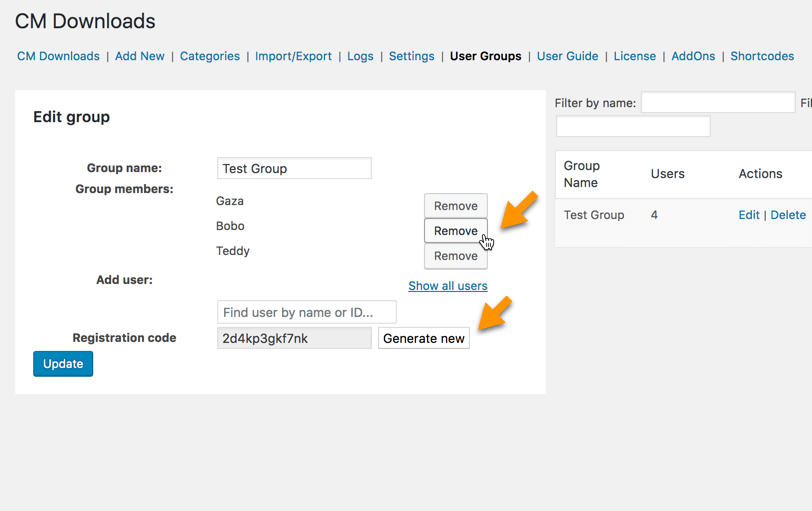This screenshot has height=511, width=812.
Task: Click the Show all users link
Action: [x=447, y=286]
